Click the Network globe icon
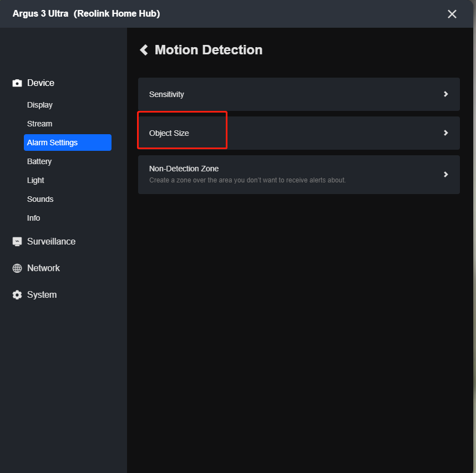The width and height of the screenshot is (476, 473). pos(17,268)
